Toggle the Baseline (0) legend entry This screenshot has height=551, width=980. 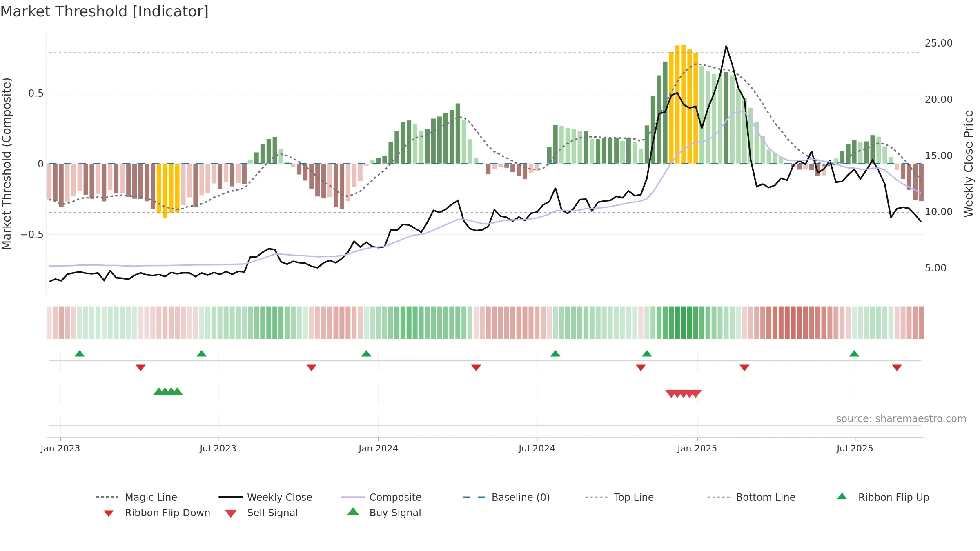[x=506, y=497]
